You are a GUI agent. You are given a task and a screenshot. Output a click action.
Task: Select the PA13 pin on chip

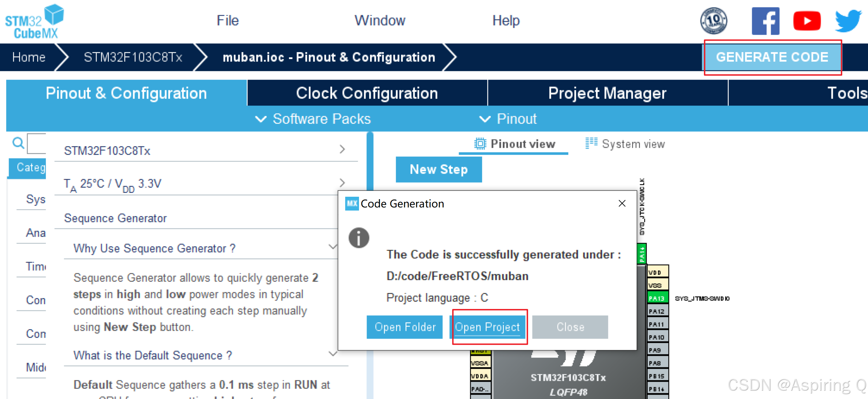[658, 298]
